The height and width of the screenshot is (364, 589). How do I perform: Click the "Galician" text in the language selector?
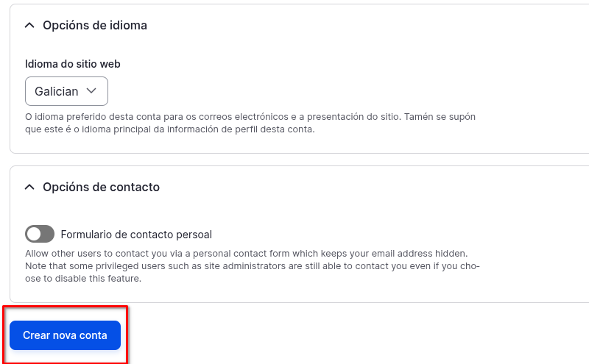(x=57, y=91)
